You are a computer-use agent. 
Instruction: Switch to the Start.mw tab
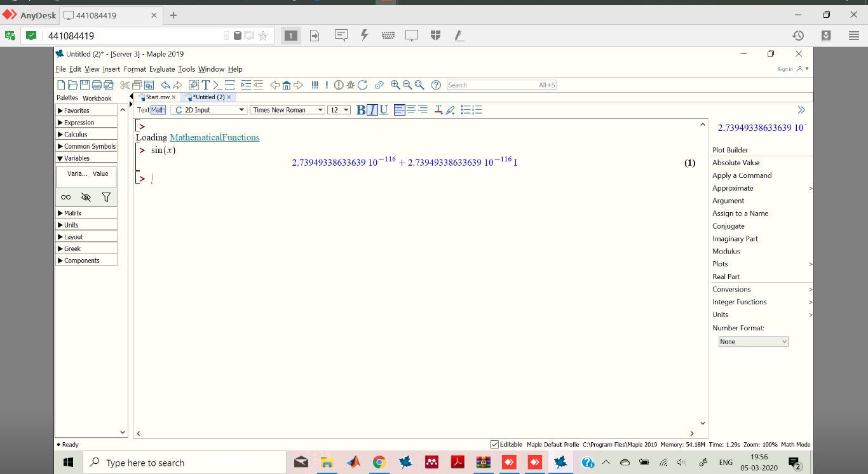[157, 97]
